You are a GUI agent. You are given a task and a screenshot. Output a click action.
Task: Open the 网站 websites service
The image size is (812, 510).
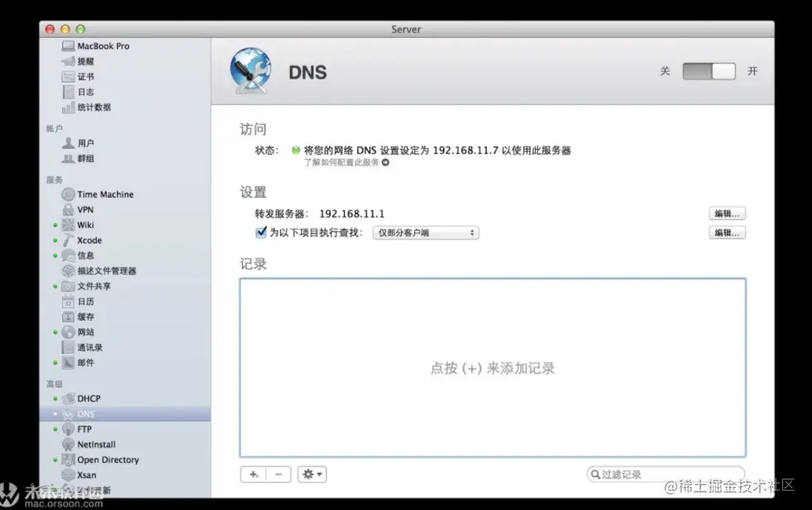pos(78,332)
